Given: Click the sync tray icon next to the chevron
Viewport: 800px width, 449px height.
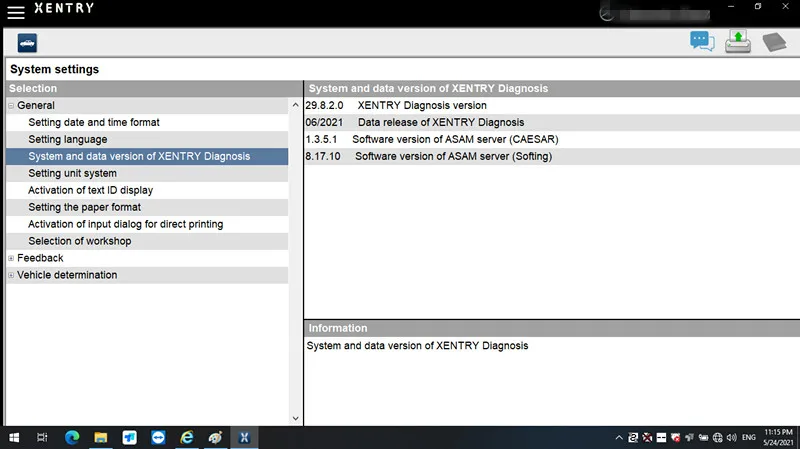Looking at the screenshot, I should (633, 437).
